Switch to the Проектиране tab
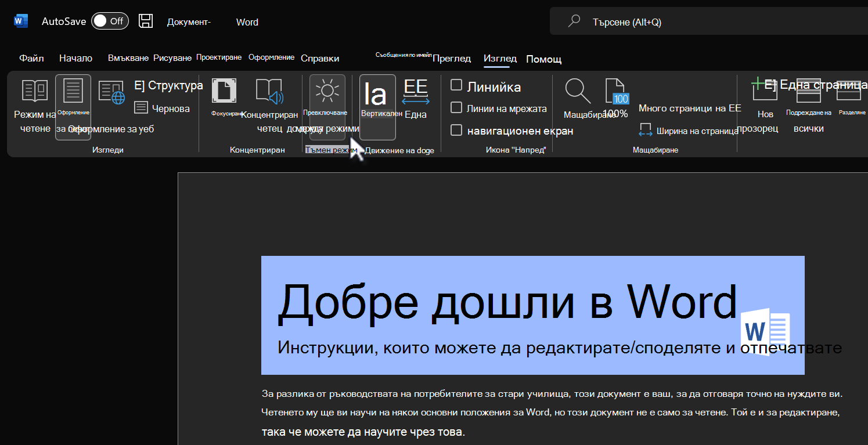This screenshot has width=868, height=445. [x=219, y=57]
